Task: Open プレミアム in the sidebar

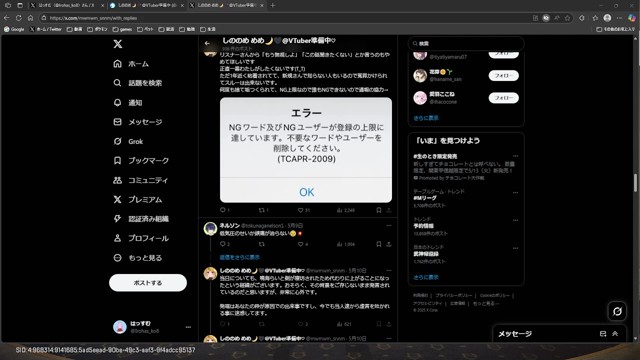Action: pyautogui.click(x=138, y=199)
